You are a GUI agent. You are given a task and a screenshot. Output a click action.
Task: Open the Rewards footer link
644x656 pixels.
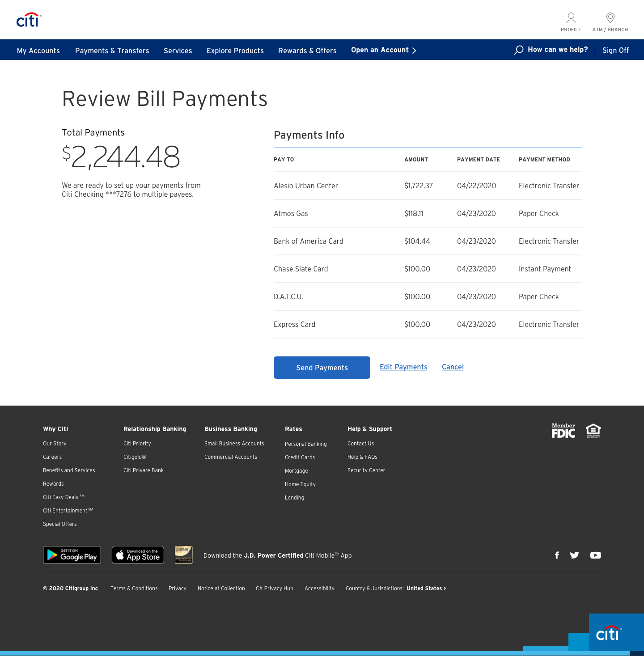(x=53, y=484)
